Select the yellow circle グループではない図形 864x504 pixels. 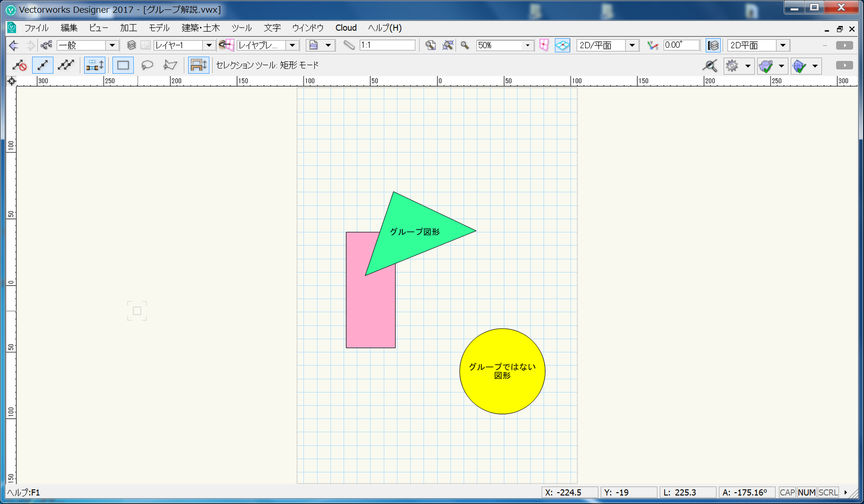pyautogui.click(x=502, y=371)
